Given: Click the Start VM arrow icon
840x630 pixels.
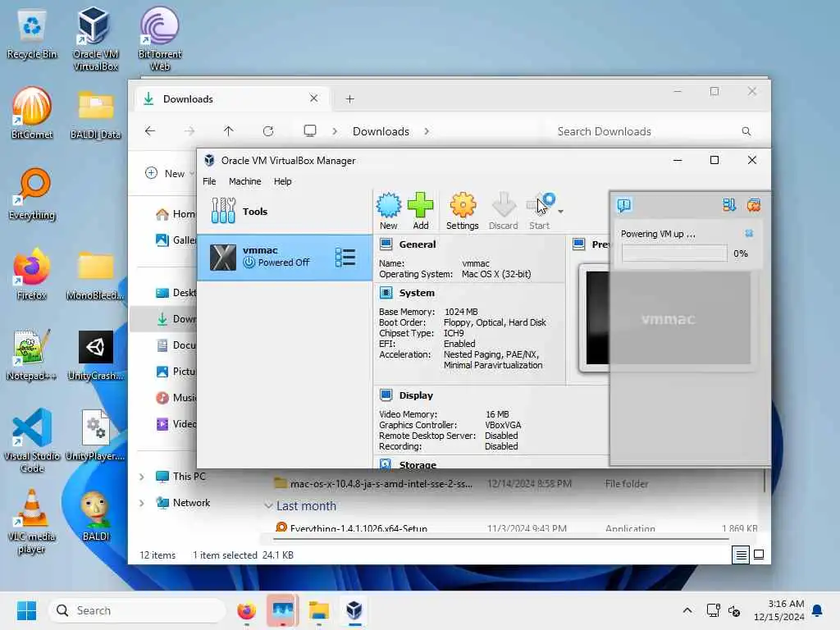Looking at the screenshot, I should tap(540, 211).
